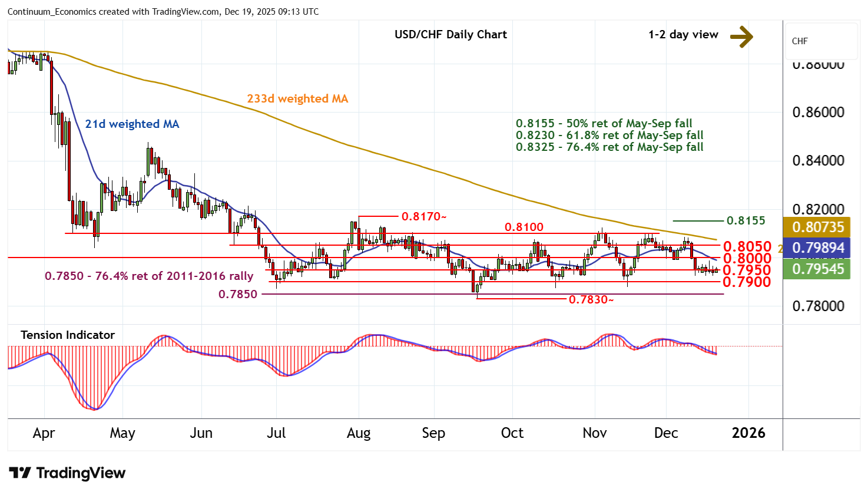Select the 2026 marker on time axis

[748, 433]
